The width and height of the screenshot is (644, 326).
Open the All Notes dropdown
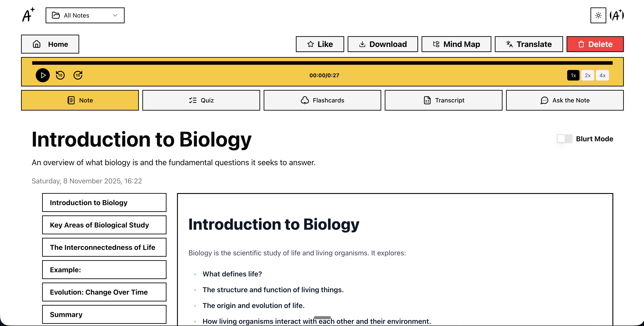point(85,15)
